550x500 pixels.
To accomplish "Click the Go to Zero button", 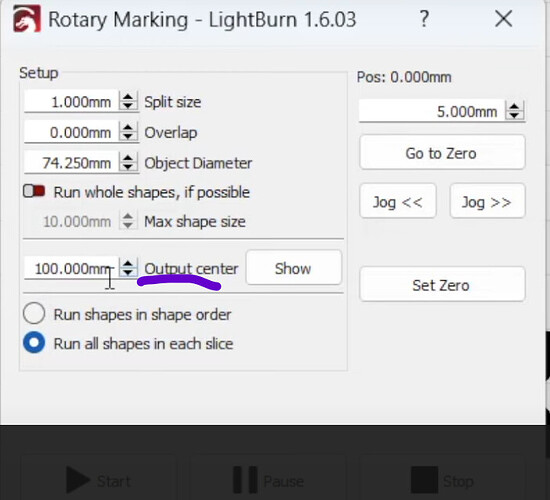I will click(x=442, y=153).
